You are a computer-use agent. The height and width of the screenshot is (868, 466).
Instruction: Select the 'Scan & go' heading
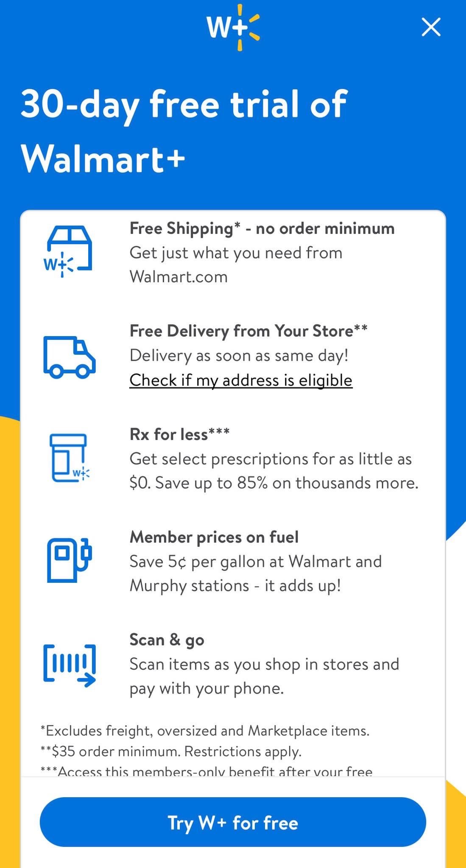point(167,640)
